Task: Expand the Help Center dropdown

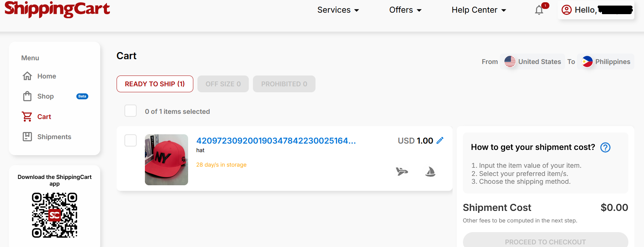Action: (x=478, y=10)
